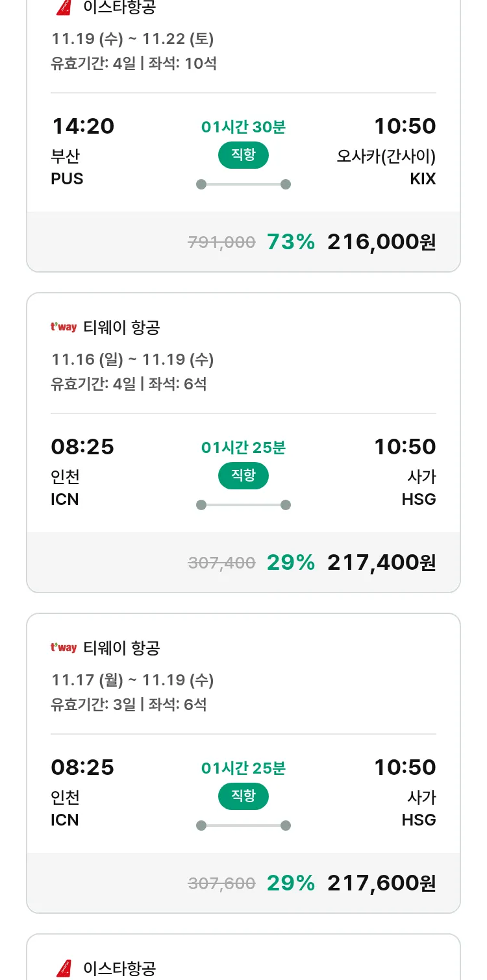Click the 오사카(간사이) destination label
This screenshot has width=487, height=980.
[386, 156]
